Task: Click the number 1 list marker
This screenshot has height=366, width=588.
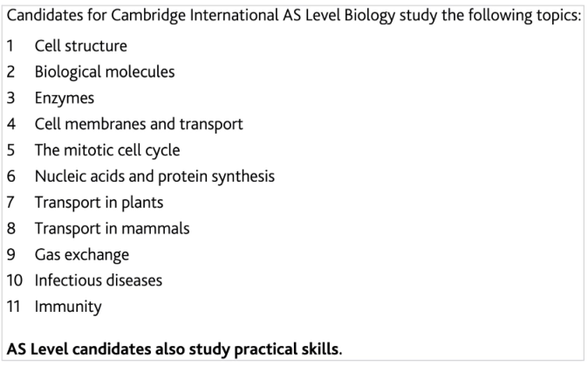Action: (10, 46)
